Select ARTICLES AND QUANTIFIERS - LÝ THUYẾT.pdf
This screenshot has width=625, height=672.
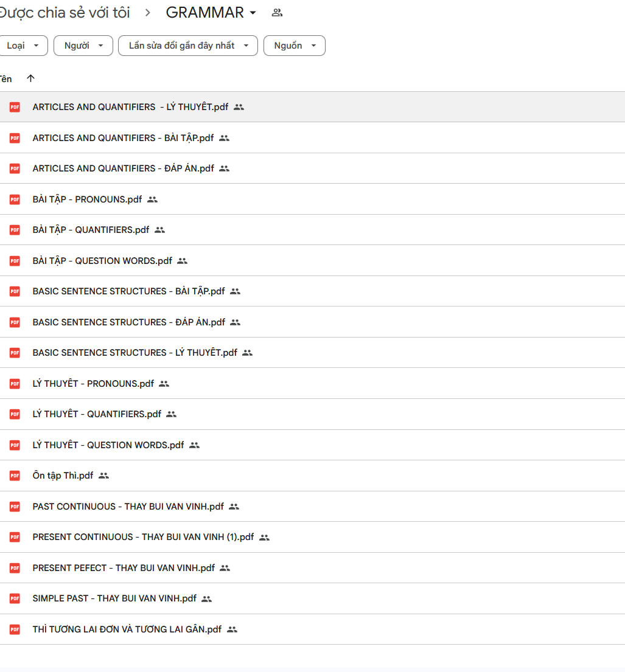(x=130, y=107)
